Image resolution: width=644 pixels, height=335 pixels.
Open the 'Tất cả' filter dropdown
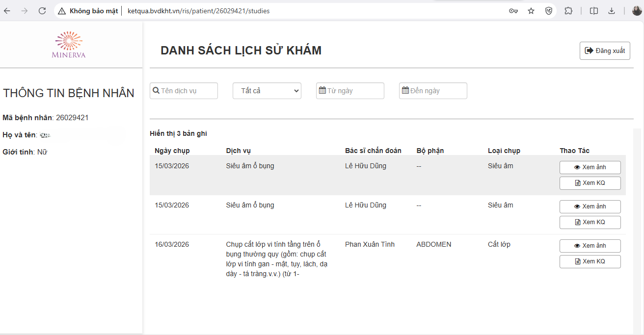coord(267,91)
